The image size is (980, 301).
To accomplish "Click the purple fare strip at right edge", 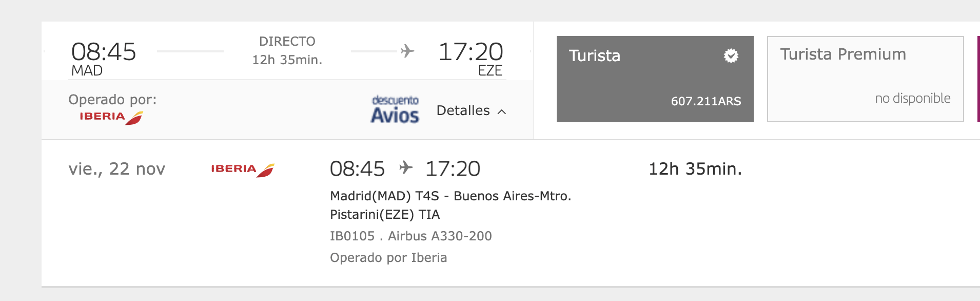I will point(978,79).
